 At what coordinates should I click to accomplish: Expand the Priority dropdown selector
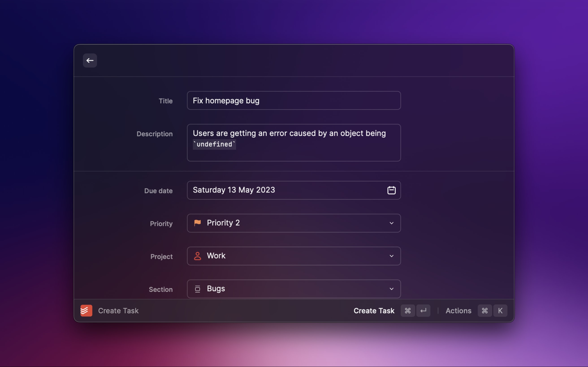click(x=391, y=223)
